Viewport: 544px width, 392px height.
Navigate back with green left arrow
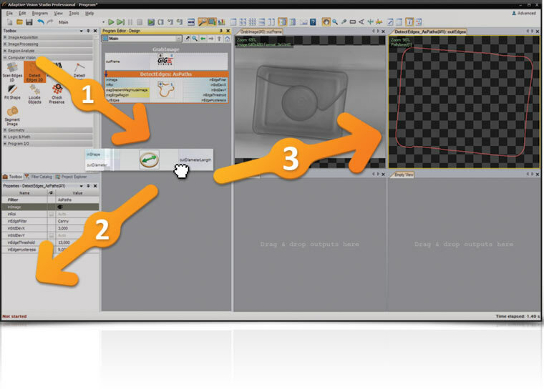click(203, 39)
